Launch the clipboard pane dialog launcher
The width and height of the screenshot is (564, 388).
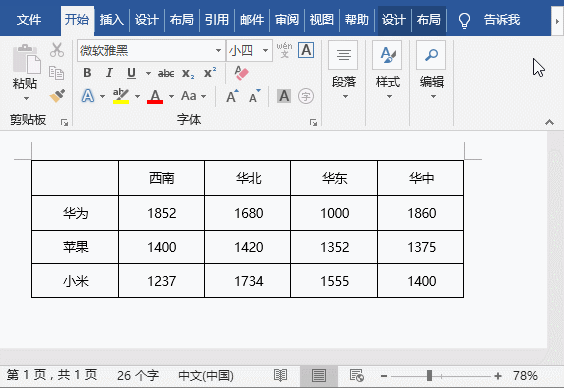pyautogui.click(x=64, y=123)
